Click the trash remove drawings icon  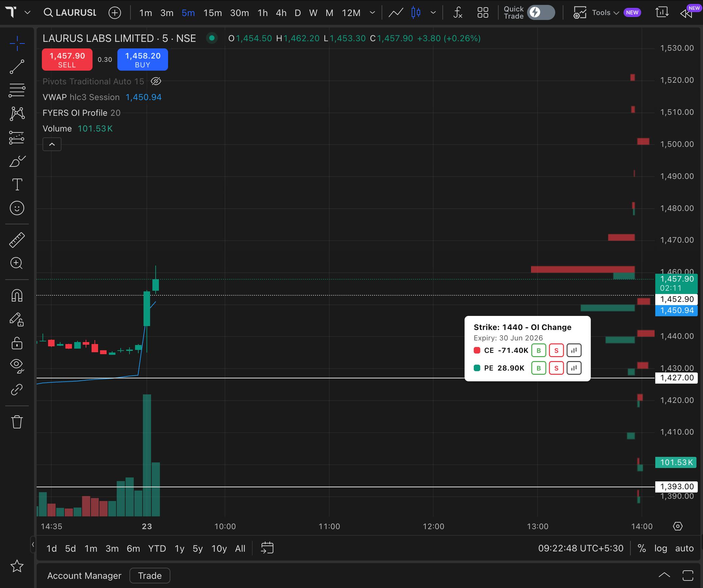pos(17,422)
